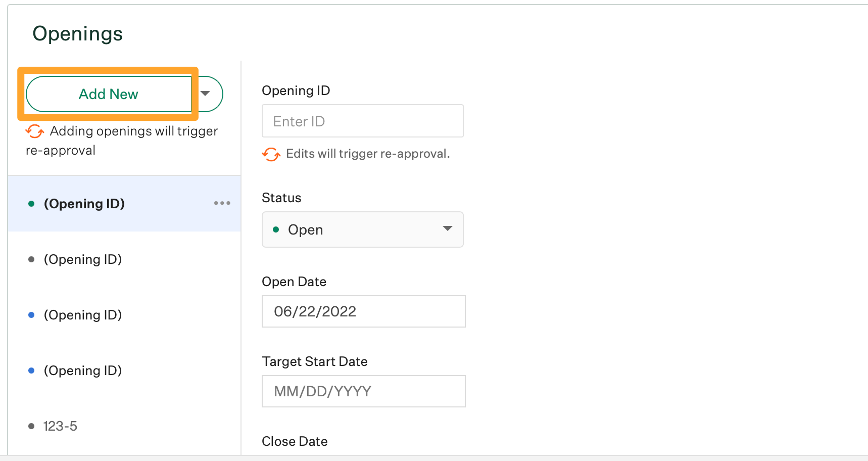
Task: Click the re-approval sync icon under Add New
Action: tap(34, 131)
